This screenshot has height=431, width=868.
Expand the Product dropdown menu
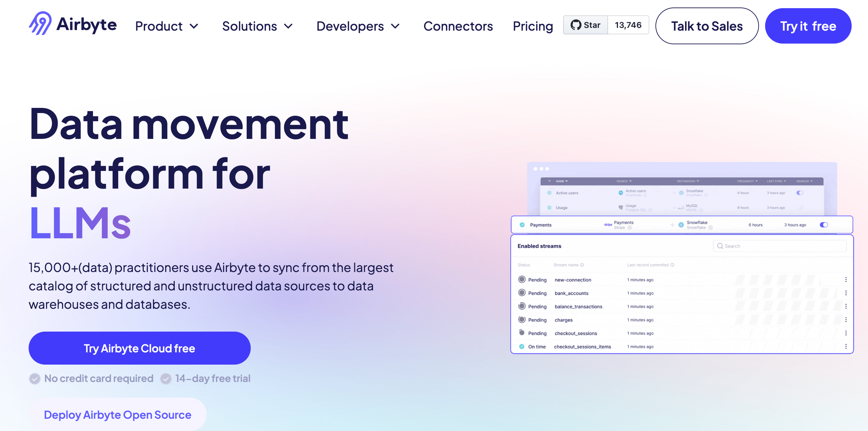pyautogui.click(x=166, y=26)
